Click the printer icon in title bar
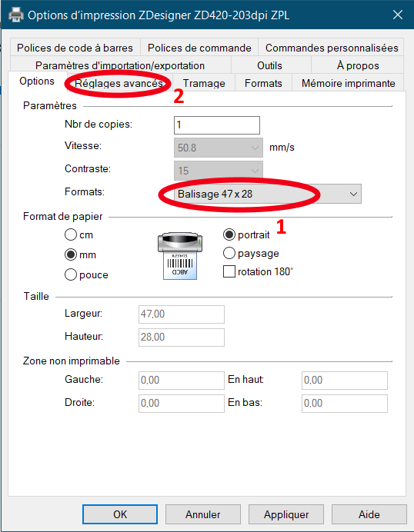 (15, 15)
